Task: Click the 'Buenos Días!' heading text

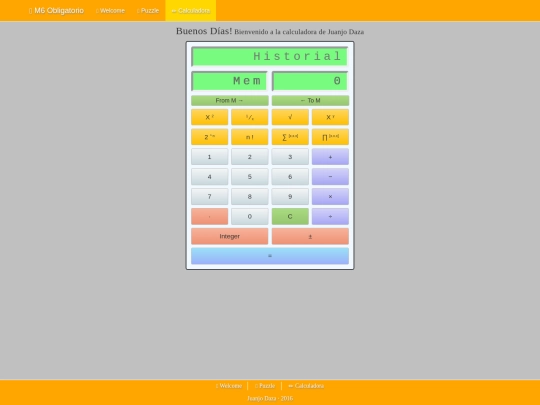Action: coord(204,31)
